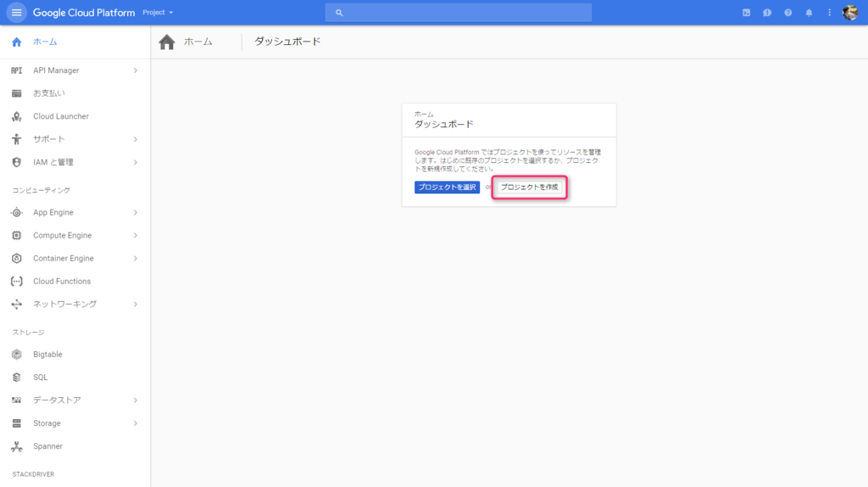Click the Spanner wrench icon
The height and width of the screenshot is (487, 868).
click(17, 446)
